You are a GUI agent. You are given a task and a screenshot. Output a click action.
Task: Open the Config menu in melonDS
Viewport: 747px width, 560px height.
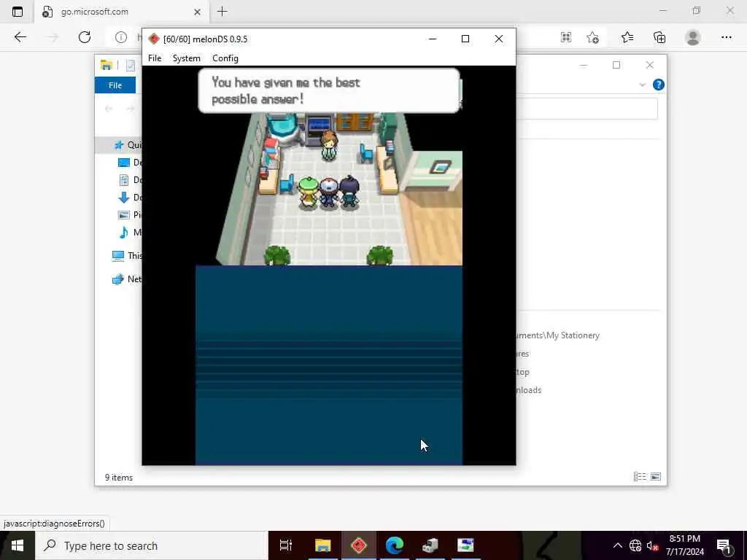[x=225, y=58]
